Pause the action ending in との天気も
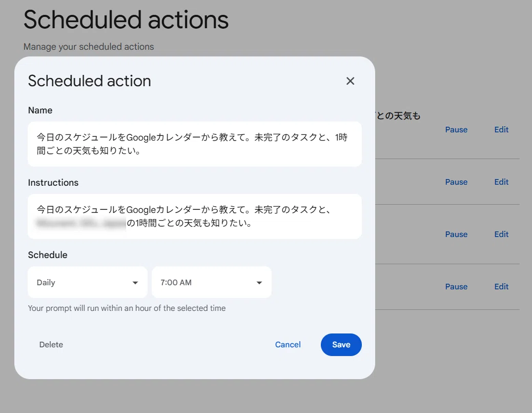This screenshot has height=413, width=532. [x=456, y=130]
